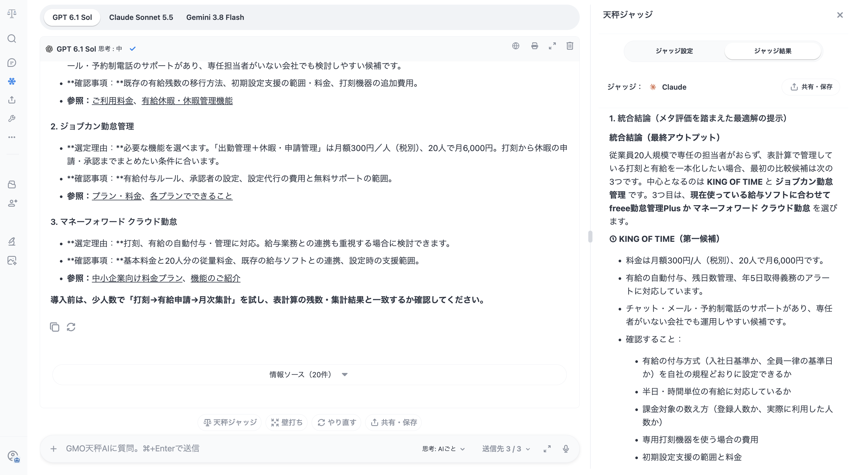
Task: Toggle the blue checkmark next to 思考：中
Action: pyautogui.click(x=133, y=49)
